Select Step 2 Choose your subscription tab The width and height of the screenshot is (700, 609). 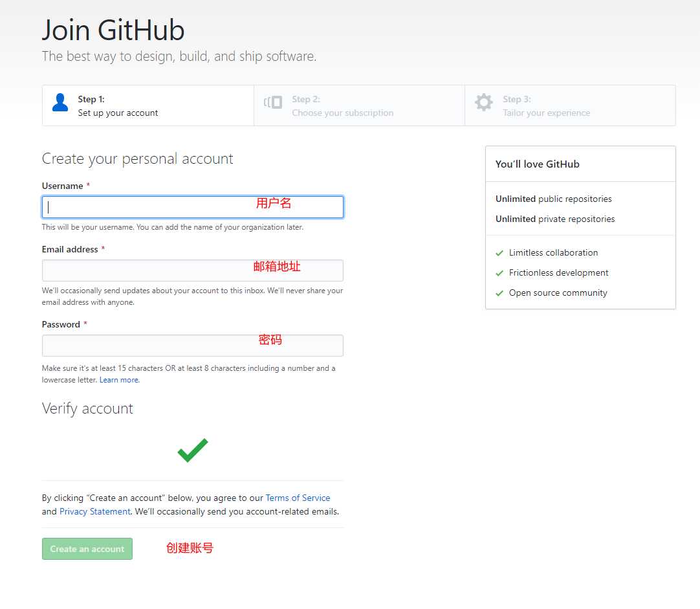359,106
